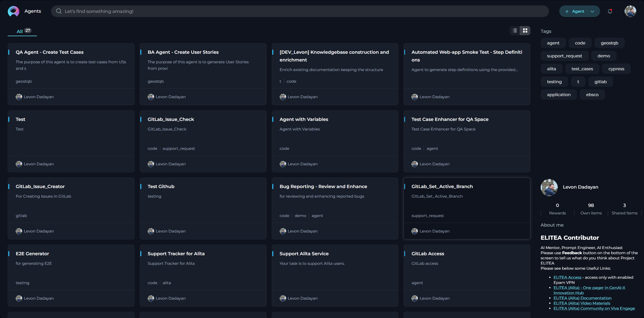Click demo tag on Bug Reporting card
Image resolution: width=644 pixels, height=318 pixels.
pos(300,216)
